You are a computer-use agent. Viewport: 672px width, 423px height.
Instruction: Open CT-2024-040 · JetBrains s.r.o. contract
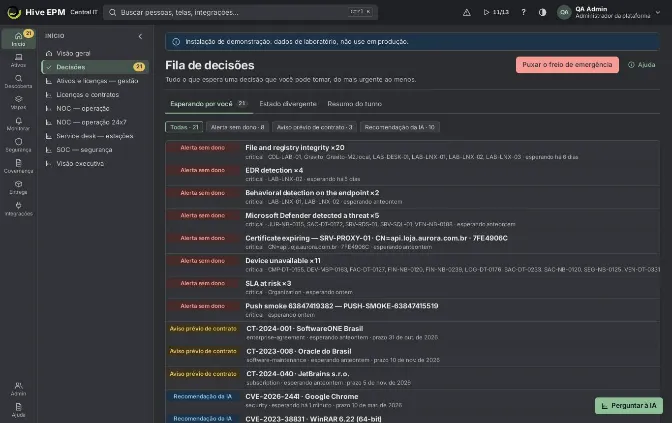[412, 378]
